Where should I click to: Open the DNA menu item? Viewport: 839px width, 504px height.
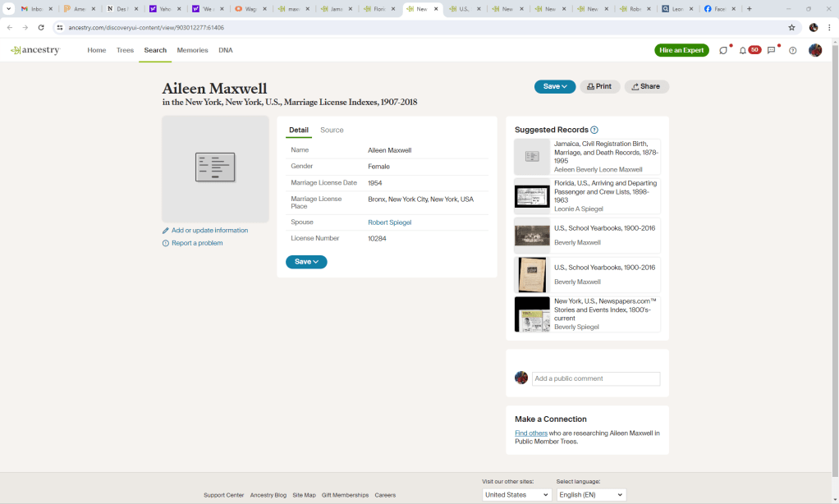tap(225, 50)
